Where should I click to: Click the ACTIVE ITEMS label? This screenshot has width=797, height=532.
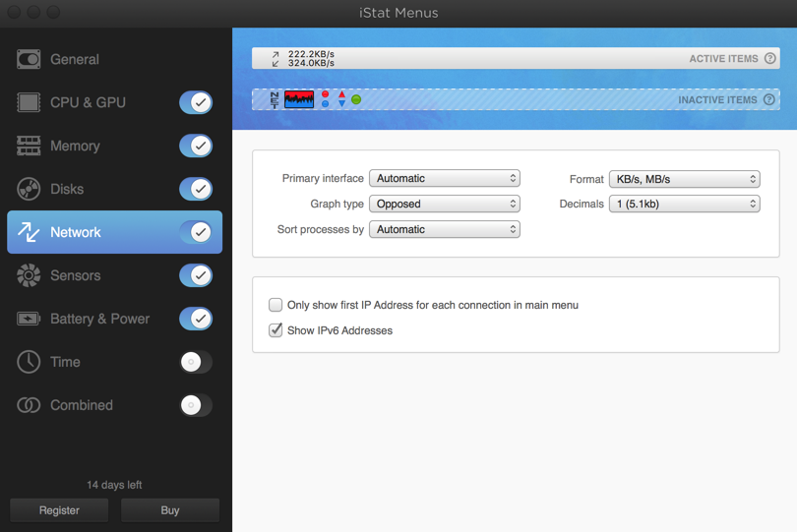click(723, 58)
